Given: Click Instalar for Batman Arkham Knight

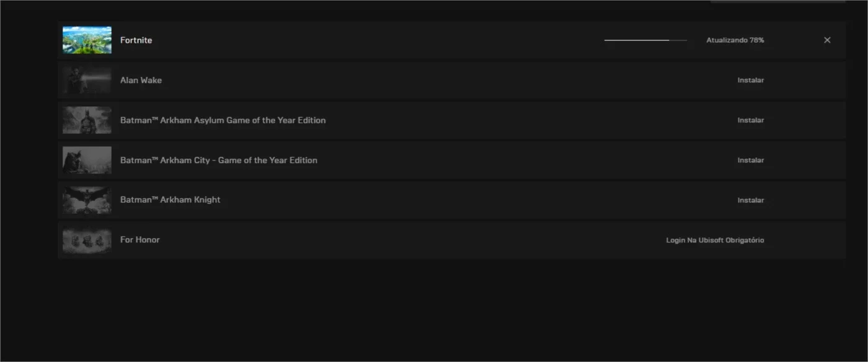Looking at the screenshot, I should tap(751, 200).
